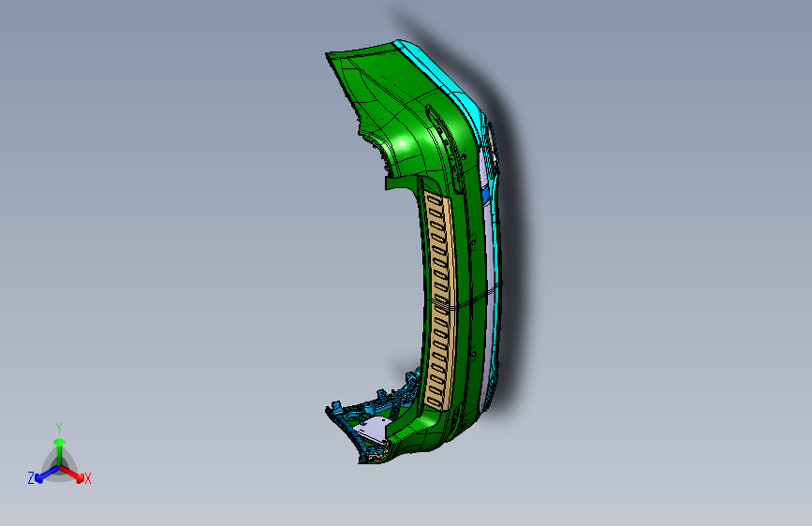Image resolution: width=812 pixels, height=526 pixels.
Task: Click the blue Z axis arrow of the triad
Action: (47, 475)
